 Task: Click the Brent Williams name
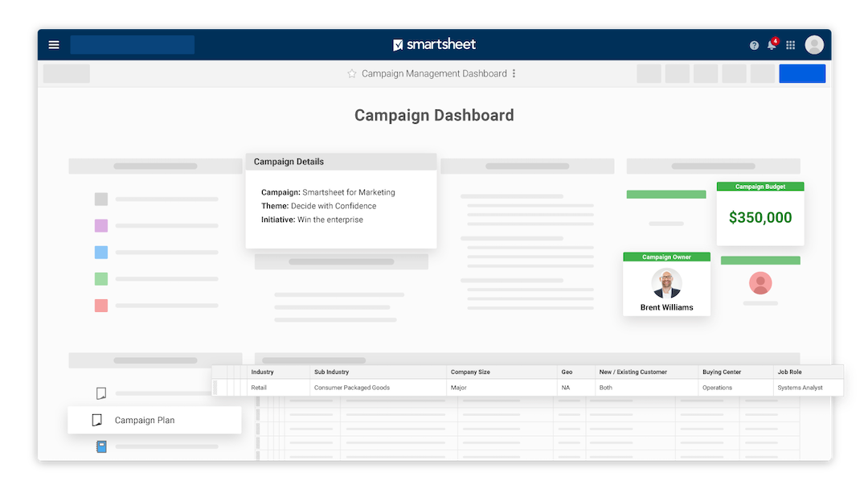coord(666,307)
